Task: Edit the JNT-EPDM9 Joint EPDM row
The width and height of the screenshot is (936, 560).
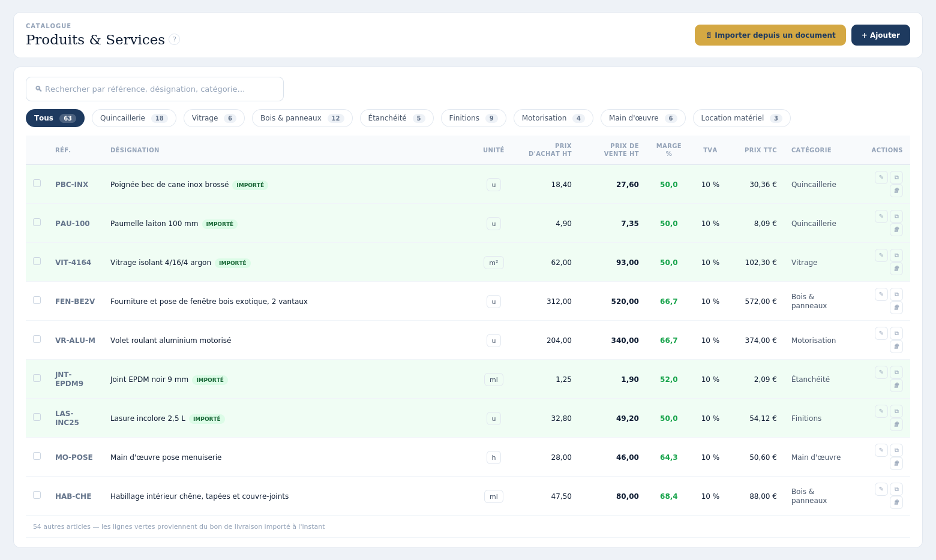Action: 881,372
